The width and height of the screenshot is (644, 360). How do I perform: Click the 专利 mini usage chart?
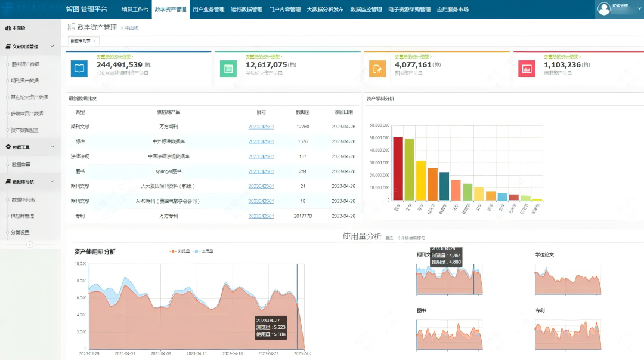click(x=568, y=336)
